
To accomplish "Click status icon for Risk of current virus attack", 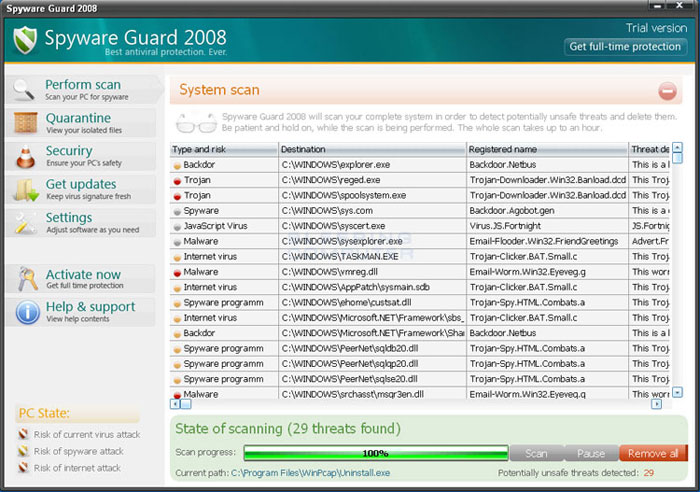I will click(23, 434).
